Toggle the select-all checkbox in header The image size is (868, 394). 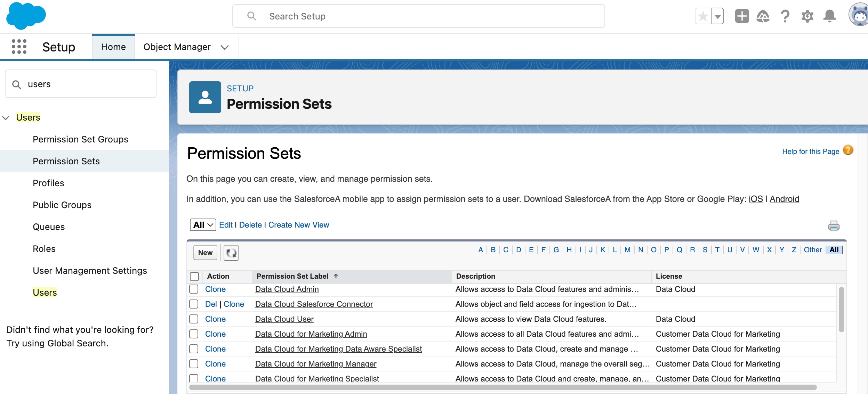[x=194, y=277]
